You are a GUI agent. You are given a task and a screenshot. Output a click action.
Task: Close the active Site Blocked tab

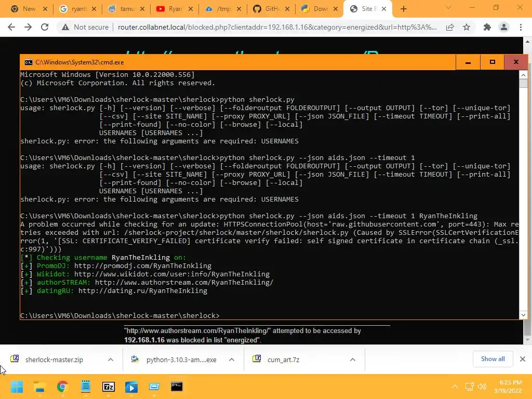pos(384,9)
